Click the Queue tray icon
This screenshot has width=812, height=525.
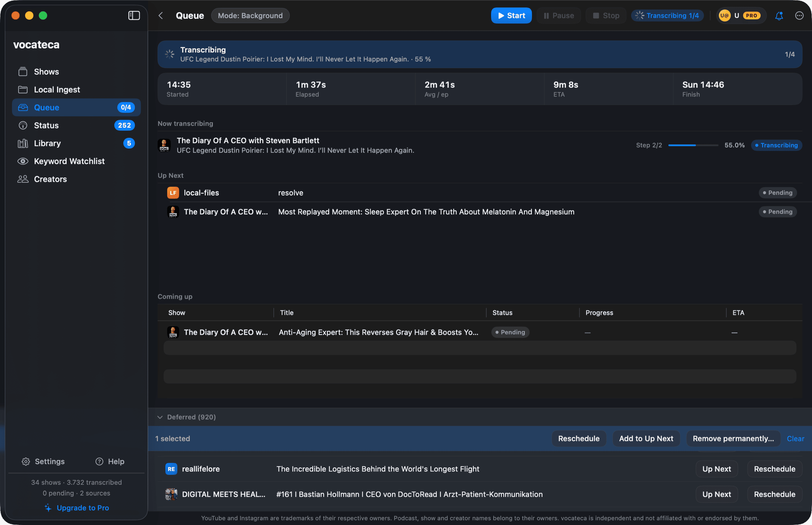tap(23, 107)
